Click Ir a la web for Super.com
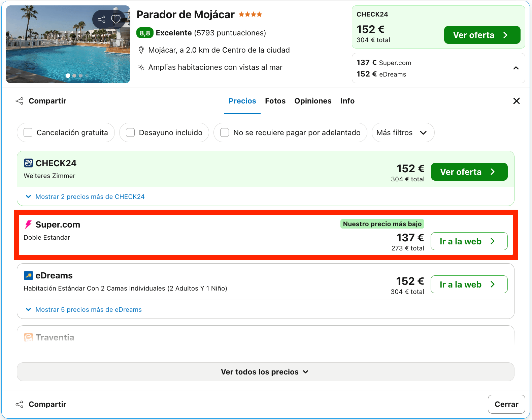The image size is (532, 420). coord(469,241)
